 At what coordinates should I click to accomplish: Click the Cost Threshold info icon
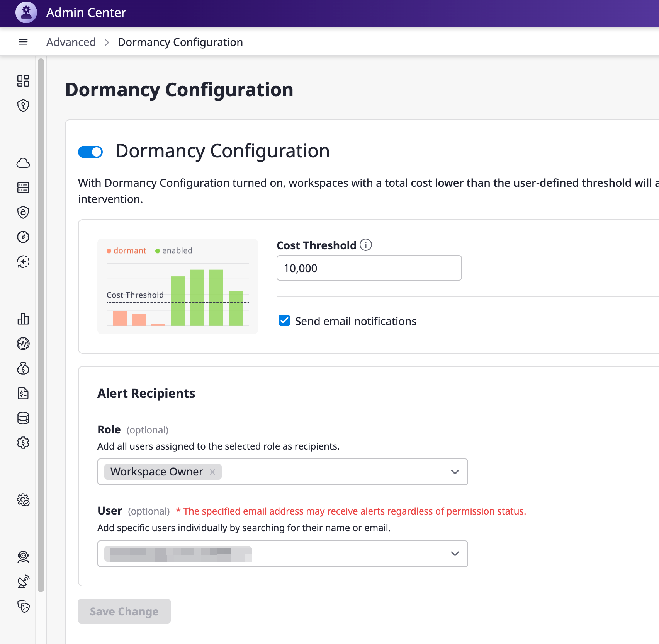click(x=365, y=245)
